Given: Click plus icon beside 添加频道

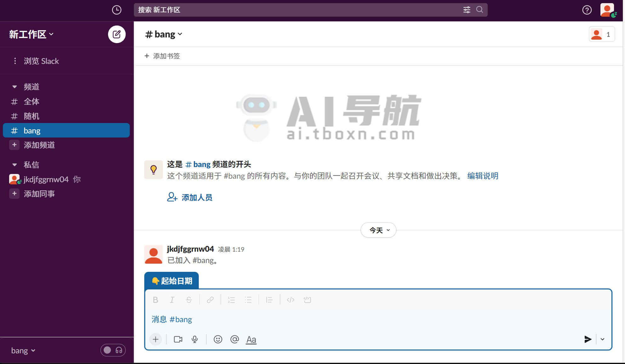Looking at the screenshot, I should [14, 145].
